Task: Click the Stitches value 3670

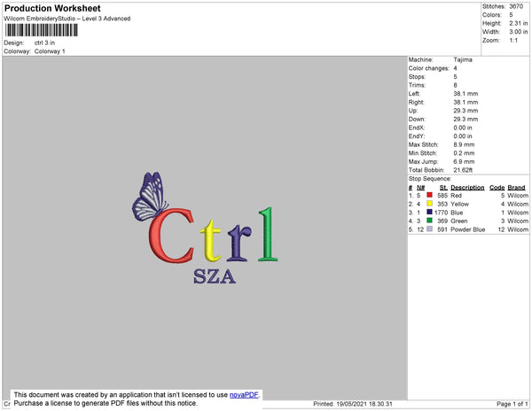Action: pyautogui.click(x=516, y=6)
